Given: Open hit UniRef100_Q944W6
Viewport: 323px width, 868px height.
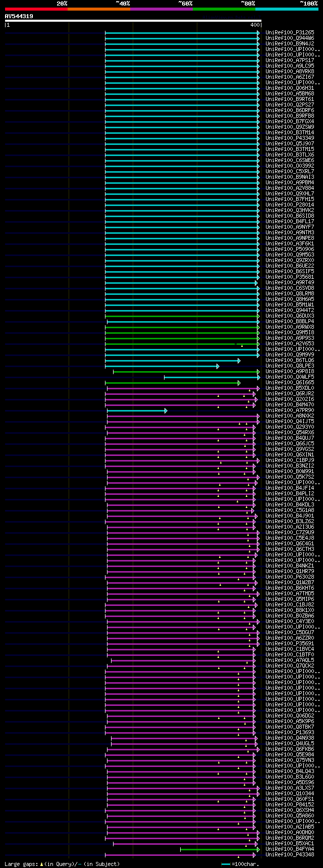Looking at the screenshot, I should tap(290, 38).
